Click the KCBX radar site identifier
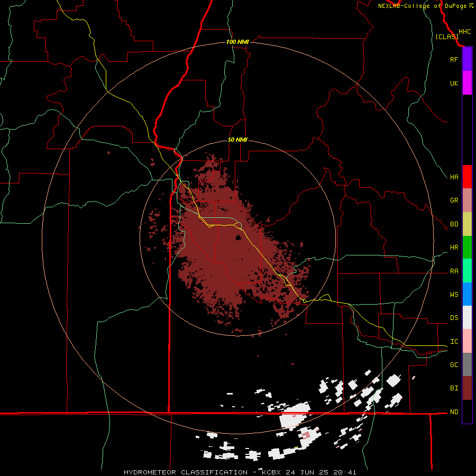Screen dimensions: 476x476 (x=271, y=472)
